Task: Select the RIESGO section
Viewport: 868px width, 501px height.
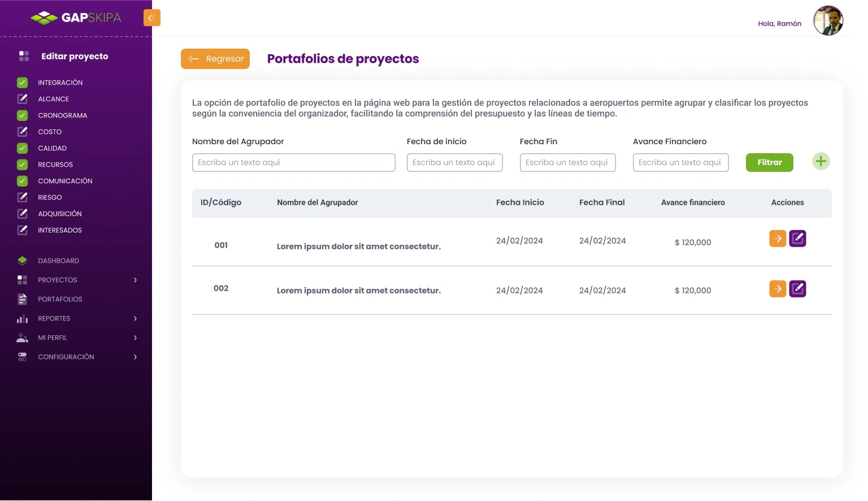Action: tap(50, 197)
